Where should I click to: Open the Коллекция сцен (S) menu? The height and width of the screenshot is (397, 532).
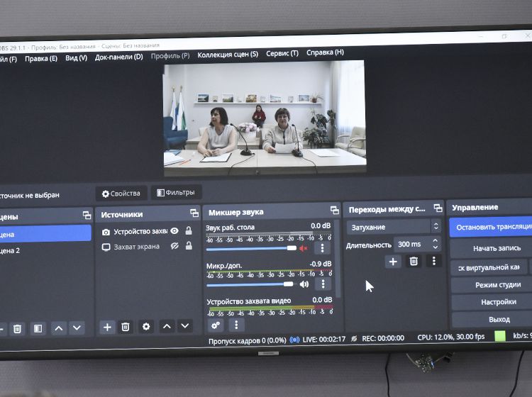pyautogui.click(x=228, y=54)
